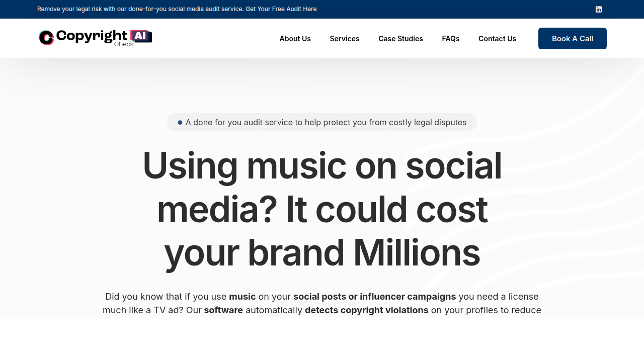The width and height of the screenshot is (644, 362).
Task: Click the "Using music on social" headline line
Action: (x=322, y=166)
